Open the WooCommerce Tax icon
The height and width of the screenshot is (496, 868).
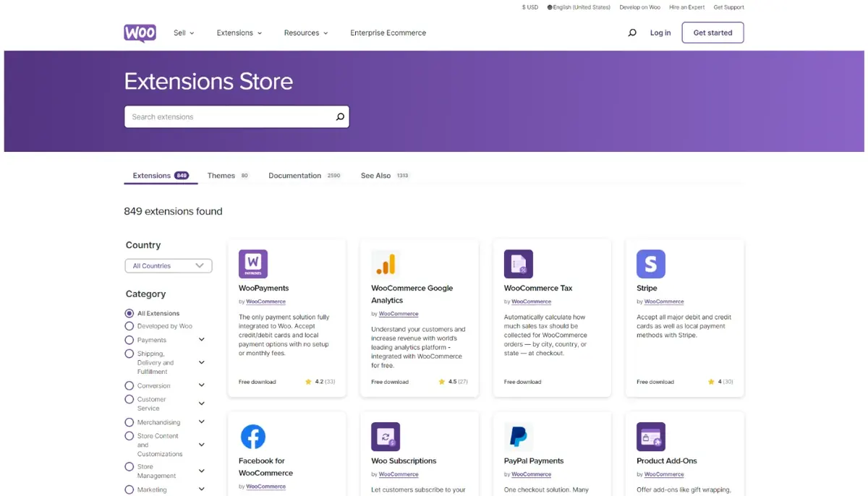pos(519,264)
